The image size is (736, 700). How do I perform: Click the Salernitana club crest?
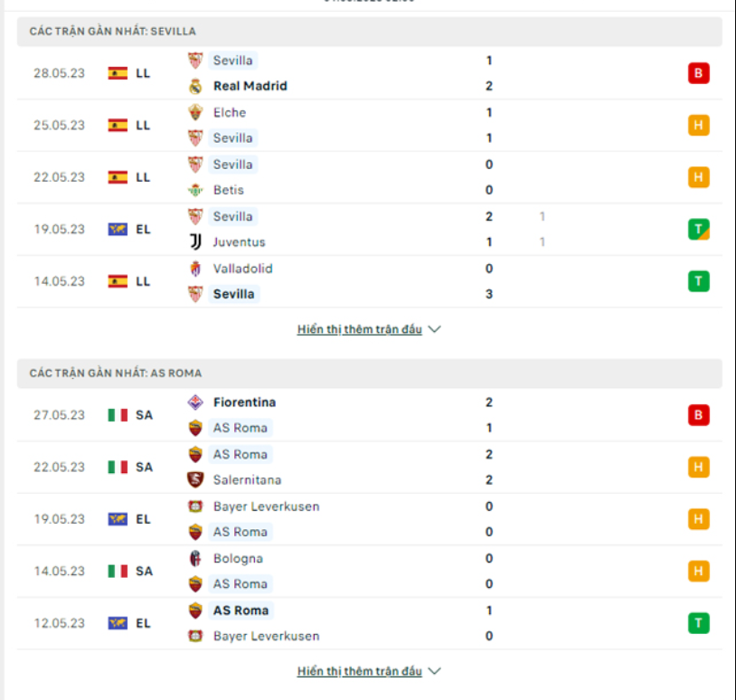pos(195,479)
